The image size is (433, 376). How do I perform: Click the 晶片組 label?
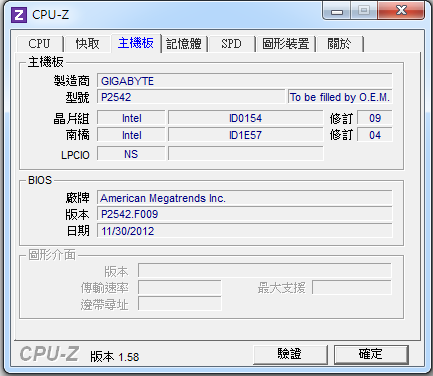click(72, 118)
